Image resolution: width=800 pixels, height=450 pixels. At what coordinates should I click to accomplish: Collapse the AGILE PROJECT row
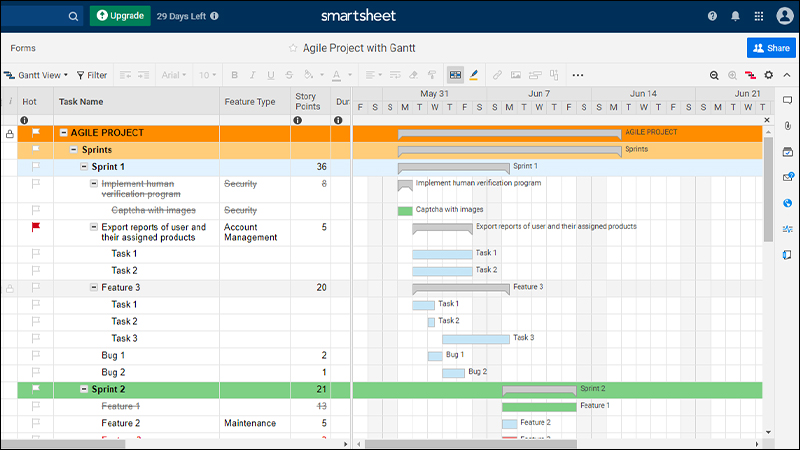tap(63, 133)
